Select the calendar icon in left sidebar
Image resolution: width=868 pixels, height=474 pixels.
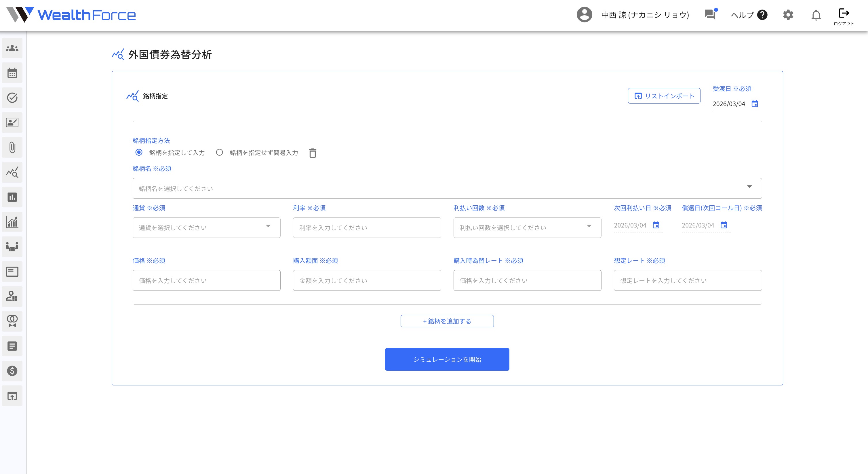point(12,73)
